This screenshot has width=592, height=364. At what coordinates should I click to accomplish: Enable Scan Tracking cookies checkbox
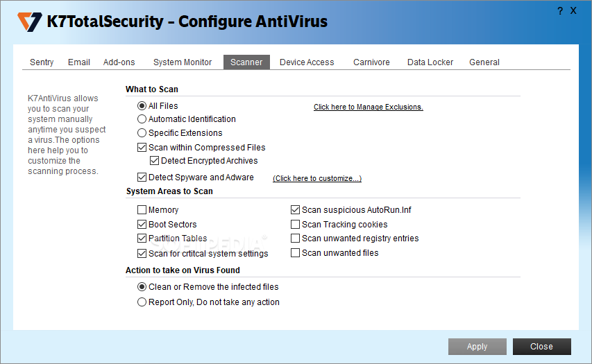[295, 225]
